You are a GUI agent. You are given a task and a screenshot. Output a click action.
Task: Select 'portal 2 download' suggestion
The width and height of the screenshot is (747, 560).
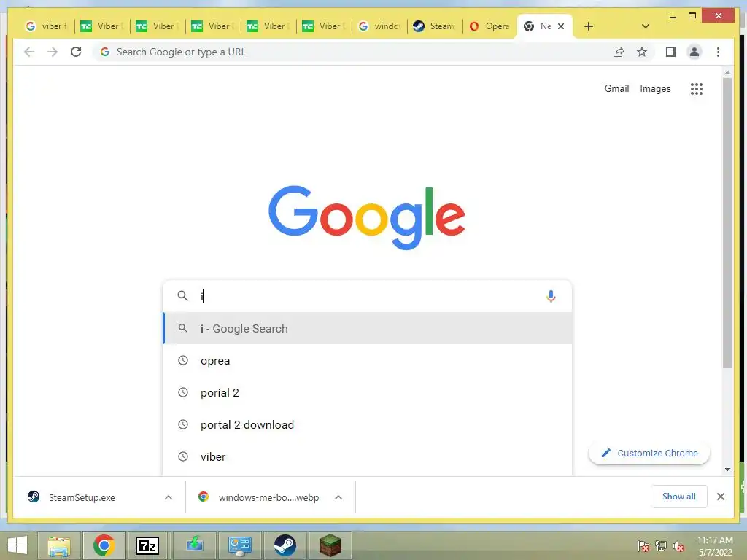(x=368, y=424)
